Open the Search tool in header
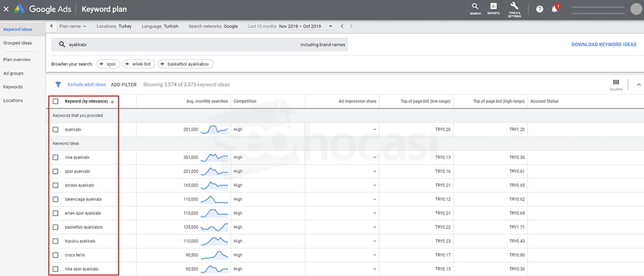644x276 pixels. pos(475,8)
